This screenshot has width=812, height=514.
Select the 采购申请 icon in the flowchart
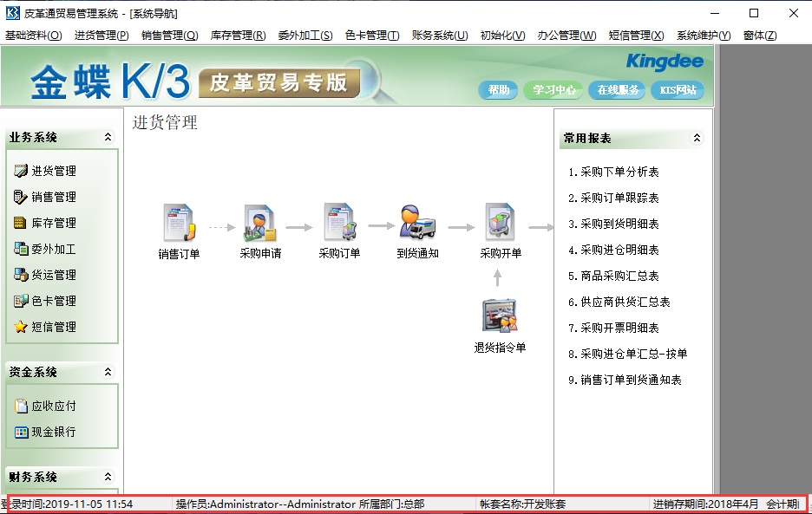258,224
